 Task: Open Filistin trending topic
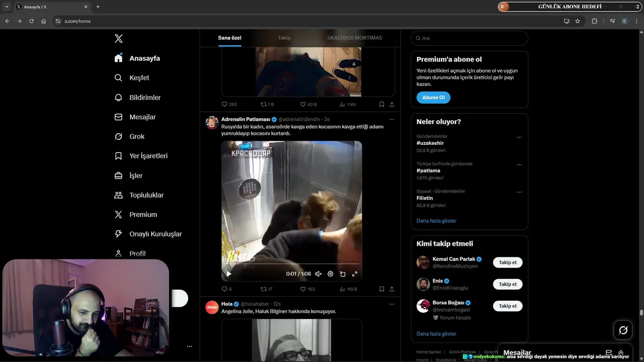(425, 198)
